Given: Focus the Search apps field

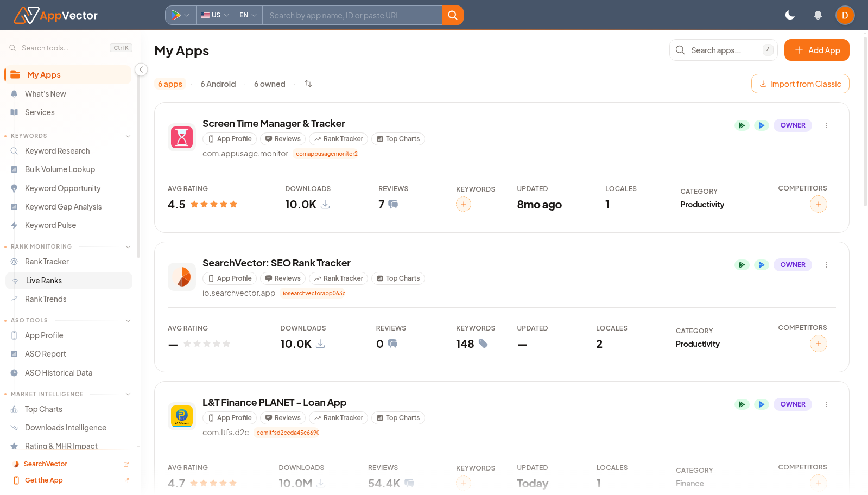Looking at the screenshot, I should click(723, 50).
